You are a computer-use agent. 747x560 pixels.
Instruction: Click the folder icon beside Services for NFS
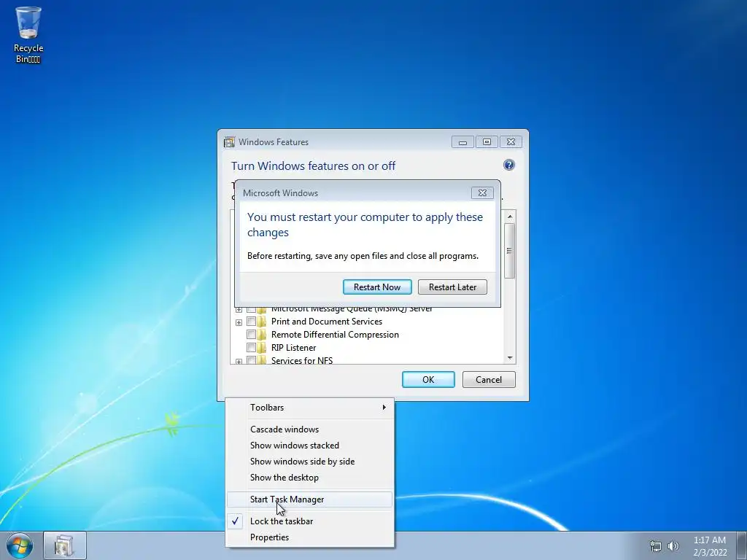(262, 360)
